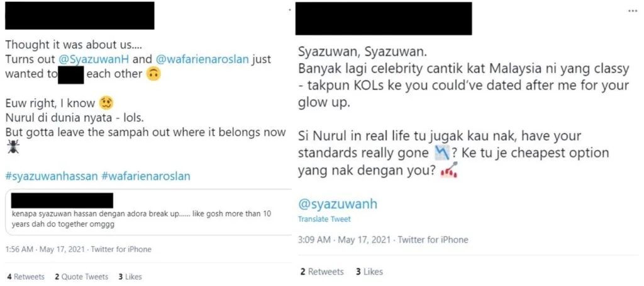View the 2 Retweets on right tweet
This screenshot has height=286, width=644.
point(321,272)
